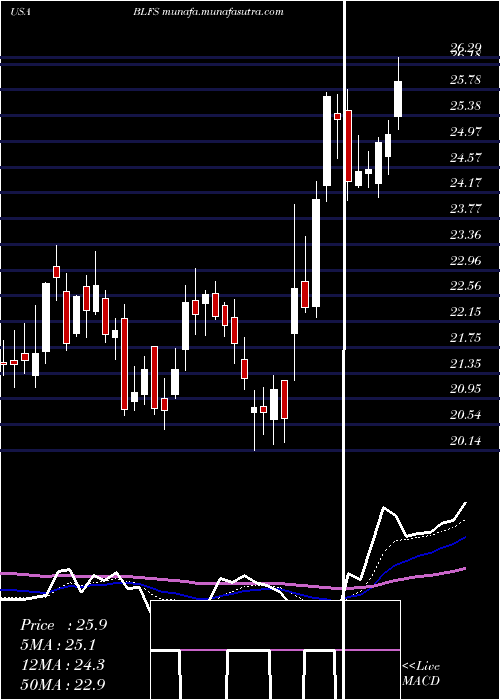Click the USA label at top left
500x700 pixels.
[20, 12]
